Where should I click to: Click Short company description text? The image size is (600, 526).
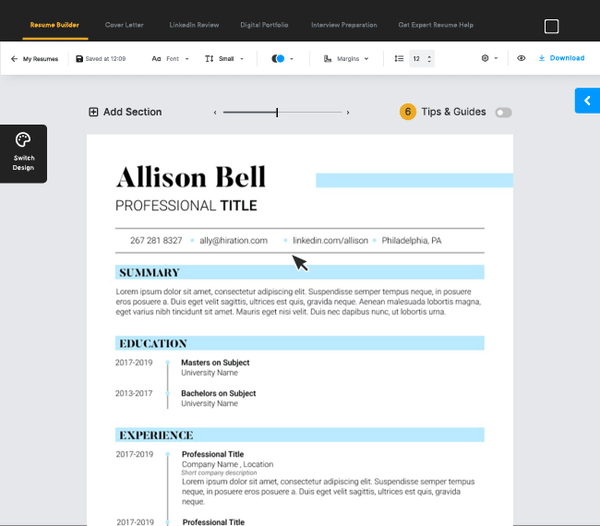[219, 473]
